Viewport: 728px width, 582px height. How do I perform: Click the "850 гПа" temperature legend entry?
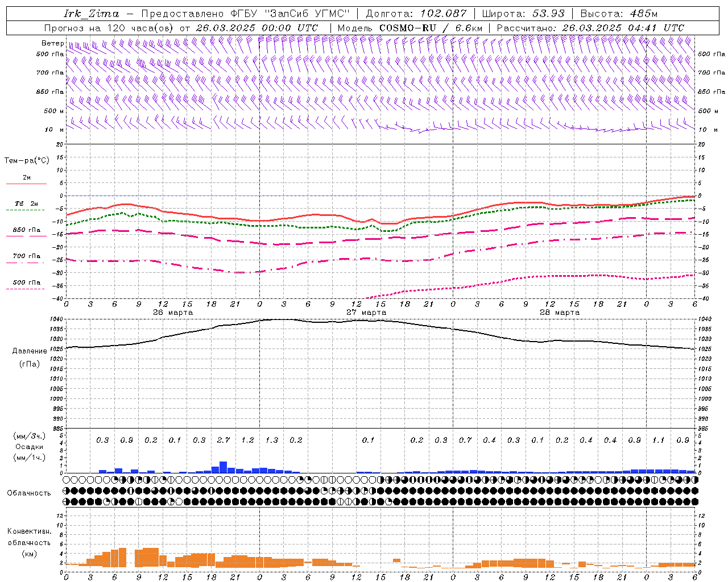26,230
